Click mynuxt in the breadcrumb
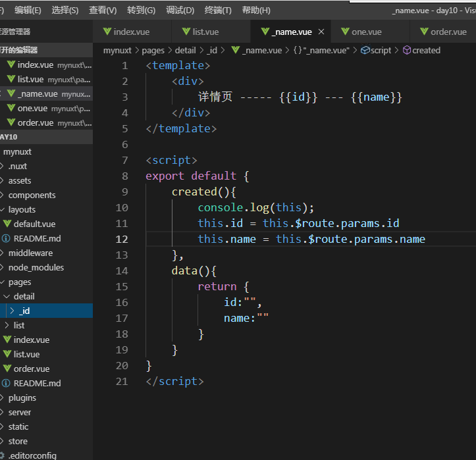 click(117, 51)
